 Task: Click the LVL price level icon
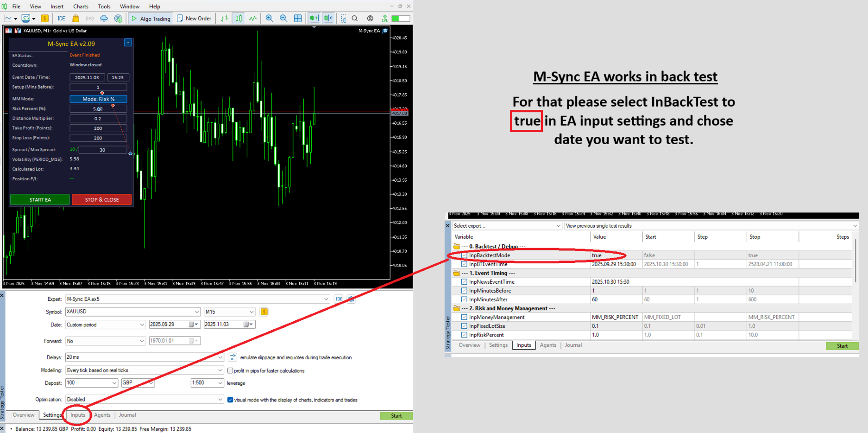(384, 19)
